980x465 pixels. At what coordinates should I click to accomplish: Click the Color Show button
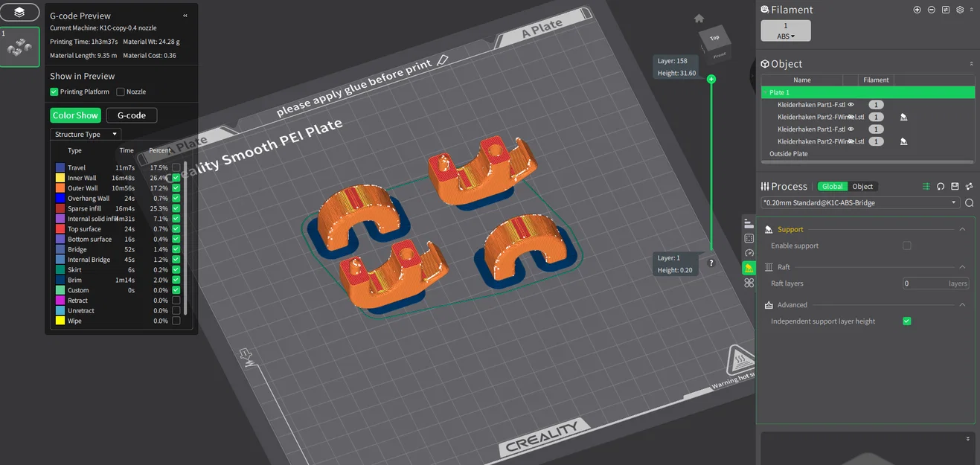tap(75, 115)
